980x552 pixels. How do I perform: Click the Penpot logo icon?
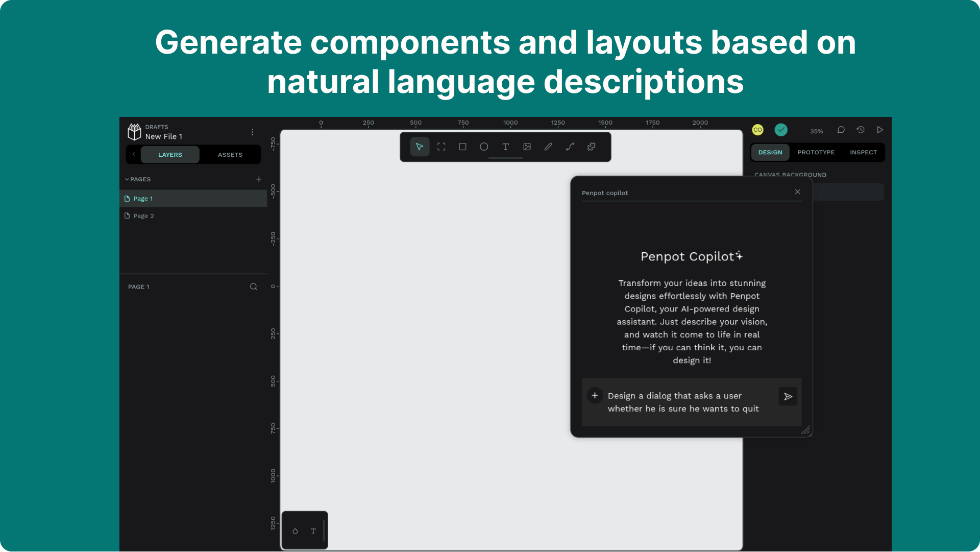tap(134, 132)
